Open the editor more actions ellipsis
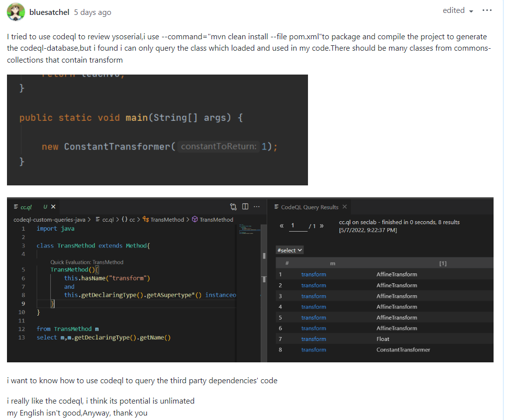This screenshot has height=420, width=506. point(257,207)
